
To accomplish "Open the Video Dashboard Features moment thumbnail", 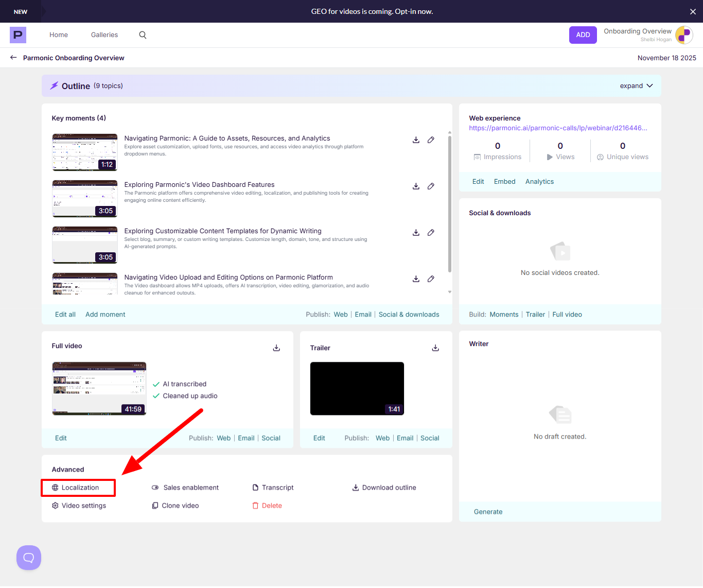I will coord(85,199).
